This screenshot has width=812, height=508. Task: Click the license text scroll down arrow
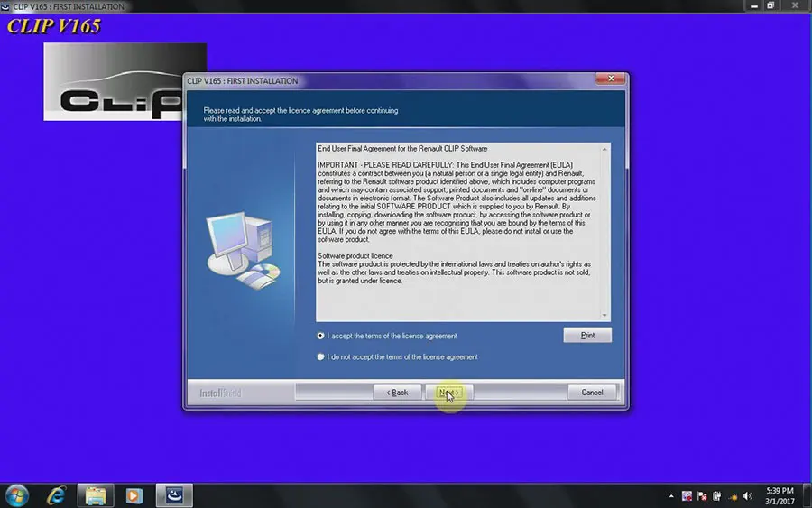click(x=604, y=315)
